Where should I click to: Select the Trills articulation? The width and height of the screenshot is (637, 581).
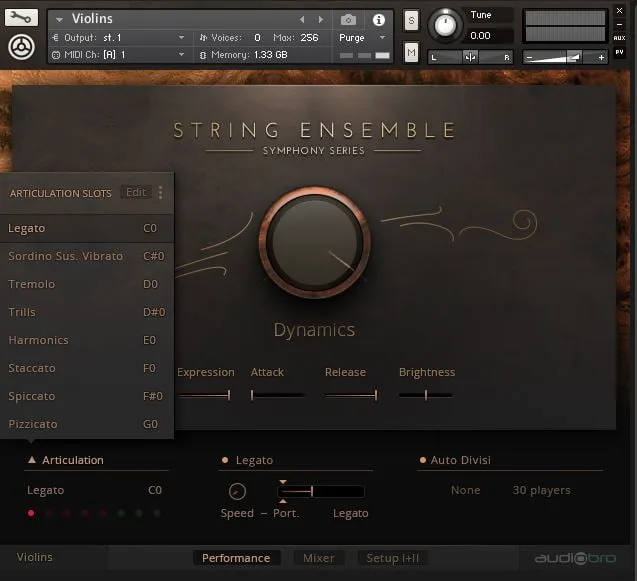(87, 312)
